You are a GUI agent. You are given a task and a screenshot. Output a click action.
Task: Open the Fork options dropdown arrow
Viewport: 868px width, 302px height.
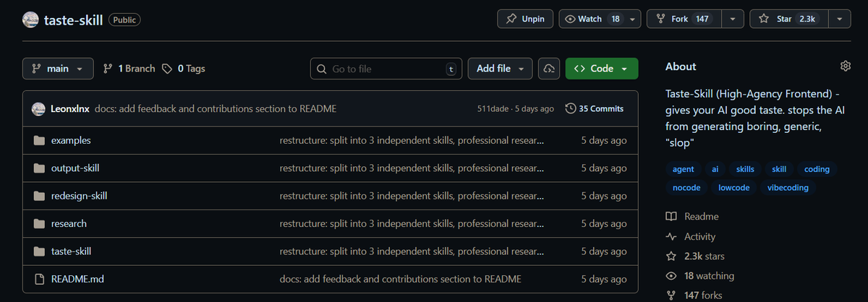tap(733, 19)
